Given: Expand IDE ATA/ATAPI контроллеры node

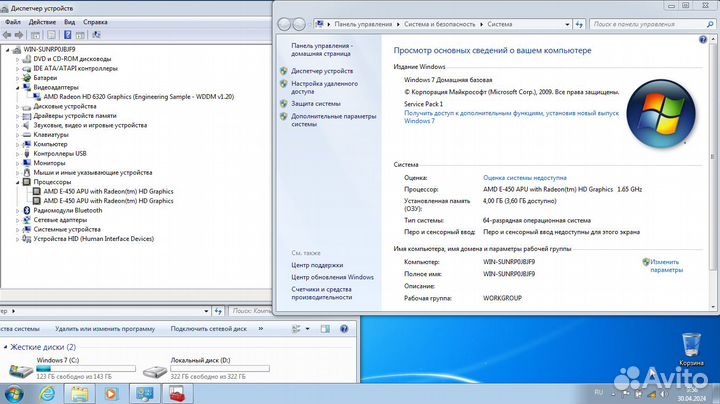Looking at the screenshot, I should (x=18, y=68).
